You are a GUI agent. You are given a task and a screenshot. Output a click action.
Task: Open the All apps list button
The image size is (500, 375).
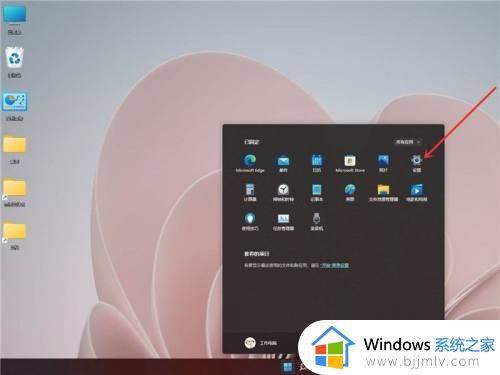coord(407,142)
